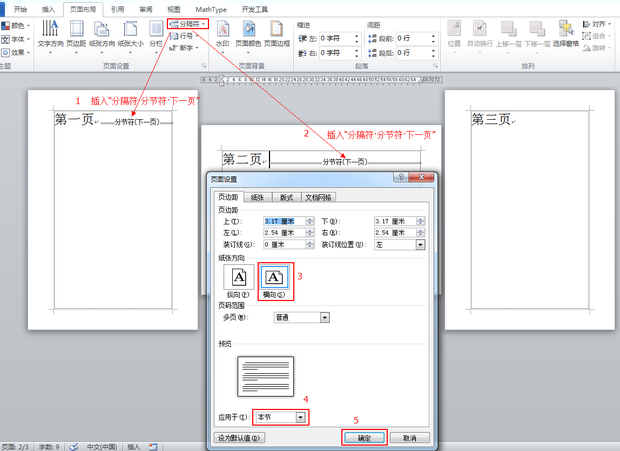The height and width of the screenshot is (451, 620).
Task: Choose Portrait (纵向) orientation
Action: point(238,281)
